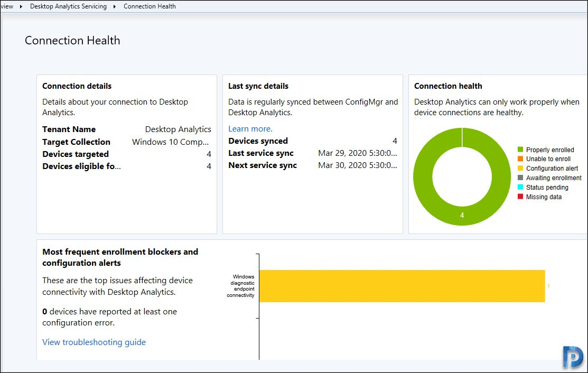Click the Tenant Name label

[69, 129]
